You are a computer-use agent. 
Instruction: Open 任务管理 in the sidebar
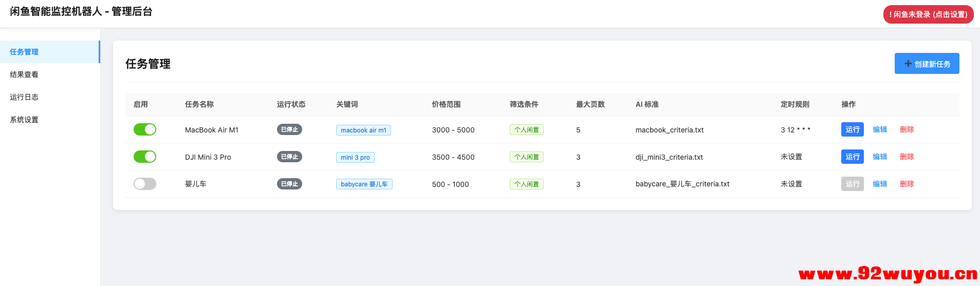[x=24, y=52]
